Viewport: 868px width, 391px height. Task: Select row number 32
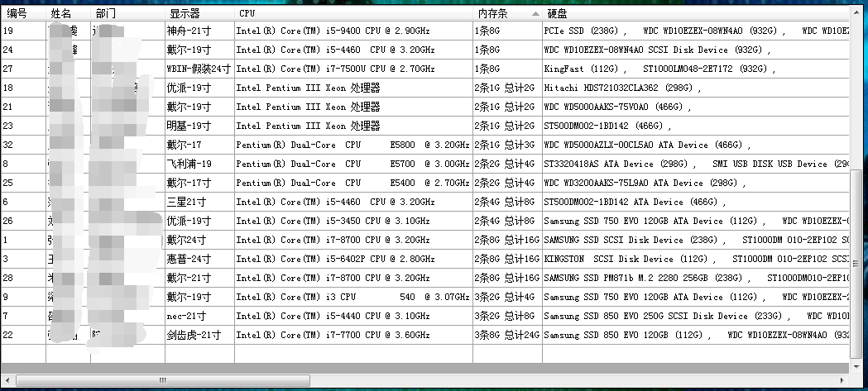click(x=23, y=145)
